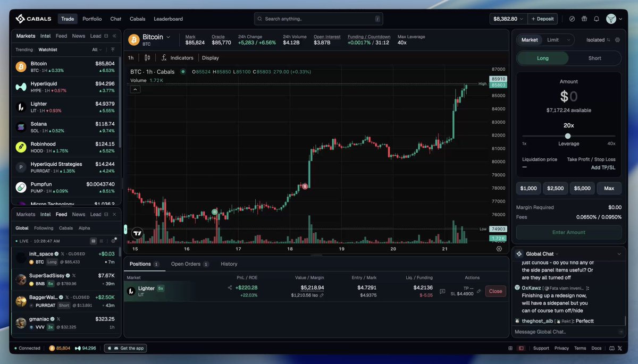Collapse the Global Chat panel chevron
The width and height of the screenshot is (638, 364).
pos(619,254)
